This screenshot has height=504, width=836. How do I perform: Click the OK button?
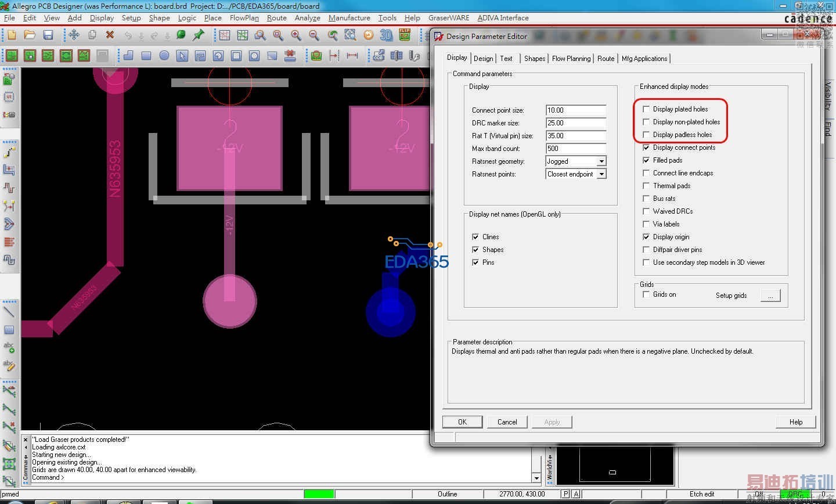pyautogui.click(x=462, y=422)
